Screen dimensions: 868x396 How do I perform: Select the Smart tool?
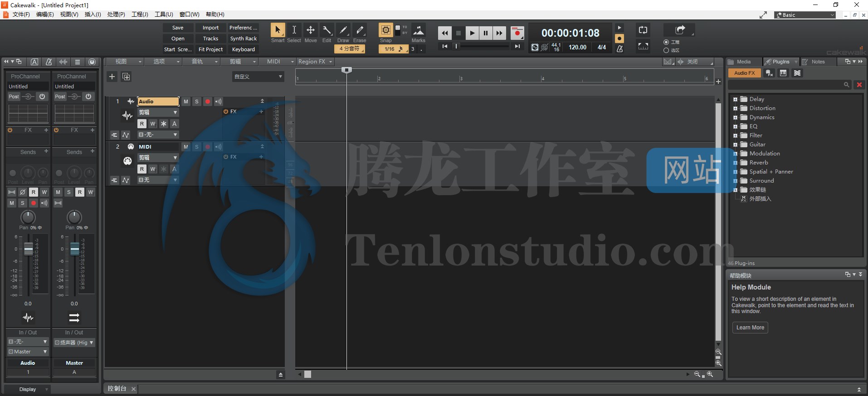pos(278,30)
